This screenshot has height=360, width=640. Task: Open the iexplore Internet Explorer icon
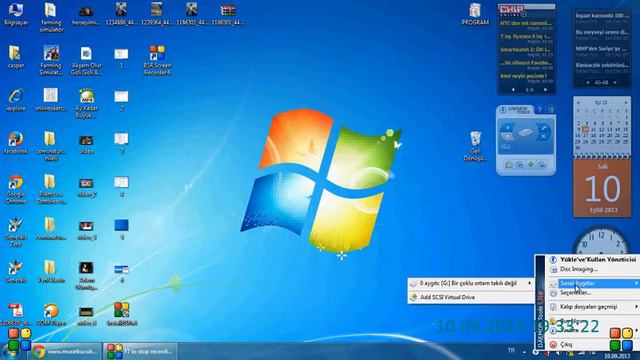click(x=16, y=100)
